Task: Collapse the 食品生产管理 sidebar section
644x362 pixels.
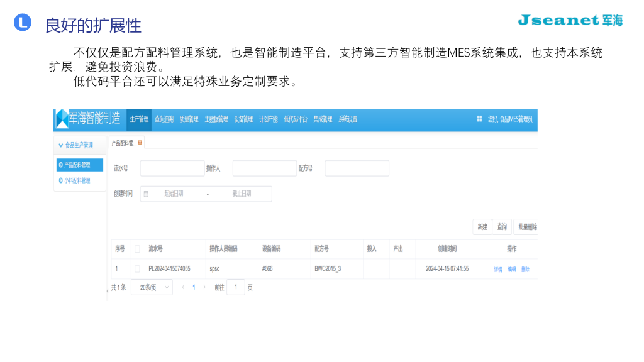Action: click(x=60, y=145)
